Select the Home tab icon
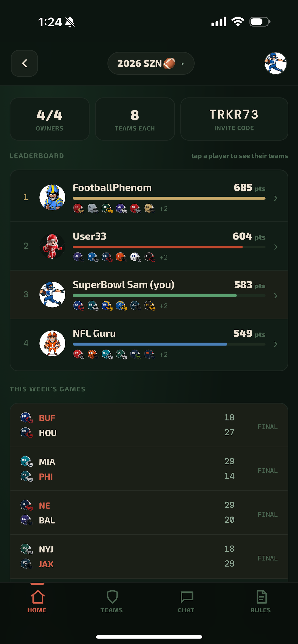Screen dimensions: 298x644 [37, 597]
